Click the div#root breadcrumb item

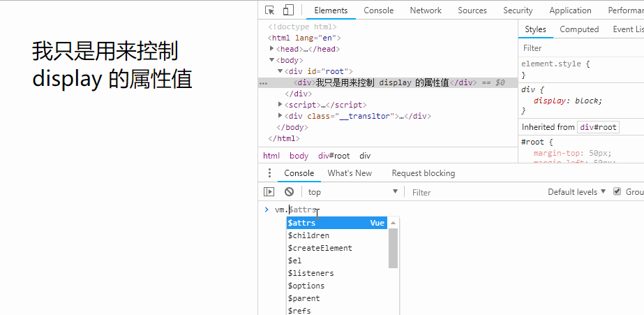pyautogui.click(x=334, y=156)
